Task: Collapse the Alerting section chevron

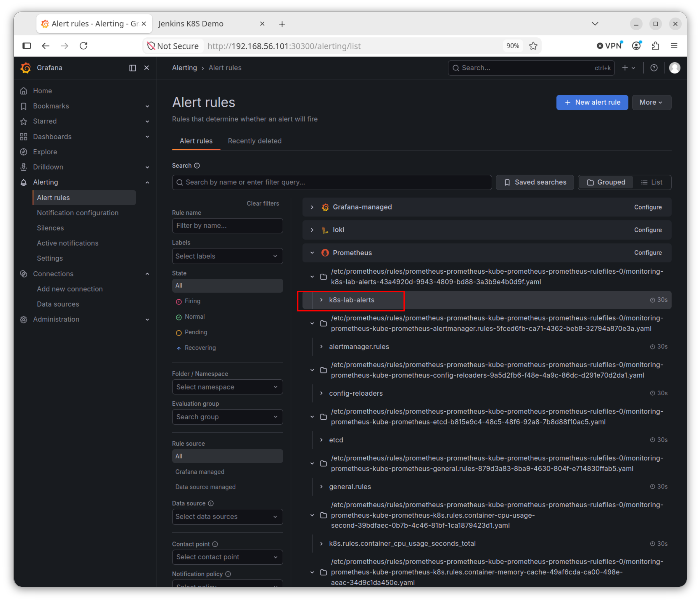Action: [147, 182]
